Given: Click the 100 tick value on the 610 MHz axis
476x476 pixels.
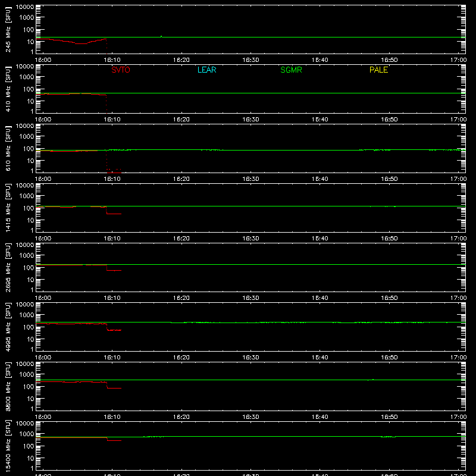Looking at the screenshot, I should point(29,148).
